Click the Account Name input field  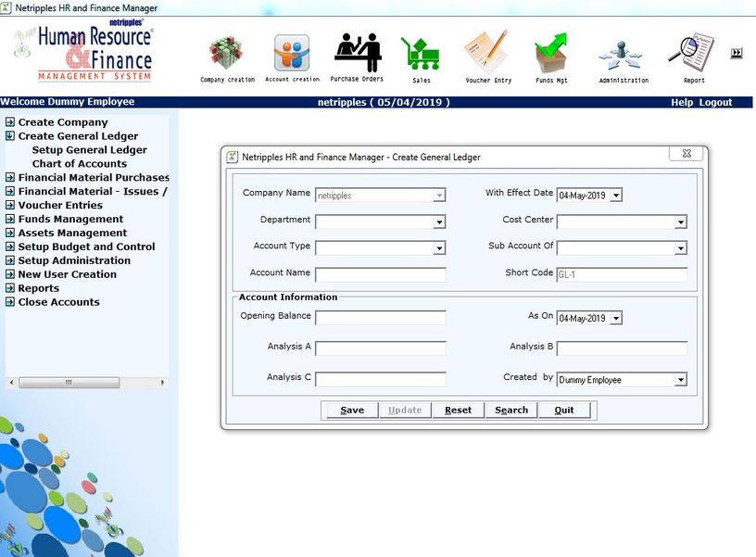pyautogui.click(x=381, y=274)
